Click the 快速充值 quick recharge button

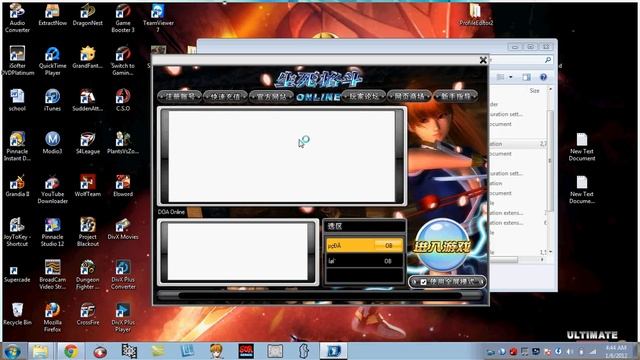225,96
